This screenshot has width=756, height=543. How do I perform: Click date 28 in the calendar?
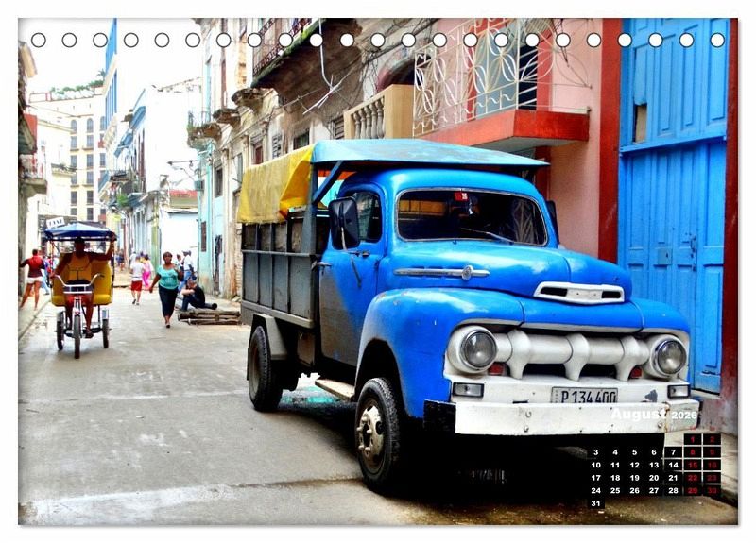click(x=673, y=490)
